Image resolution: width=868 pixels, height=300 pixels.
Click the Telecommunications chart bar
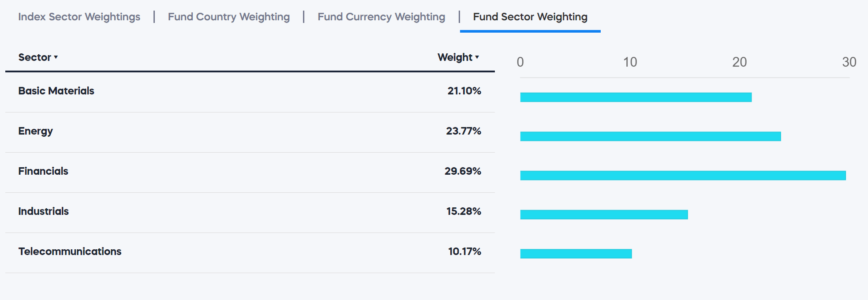576,254
